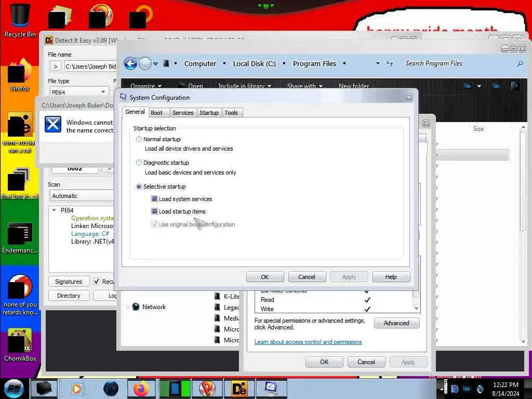Open the Share with menu

pyautogui.click(x=304, y=86)
